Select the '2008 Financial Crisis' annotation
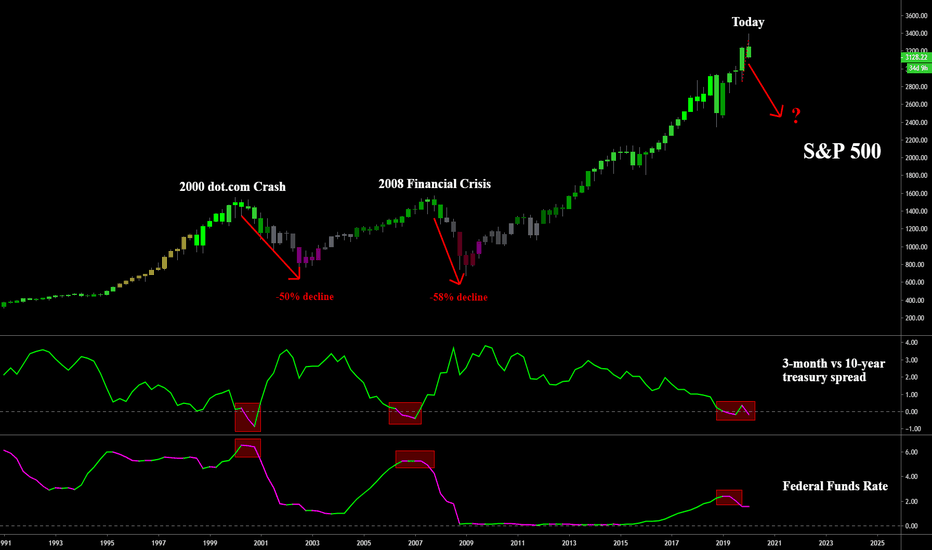 click(434, 184)
